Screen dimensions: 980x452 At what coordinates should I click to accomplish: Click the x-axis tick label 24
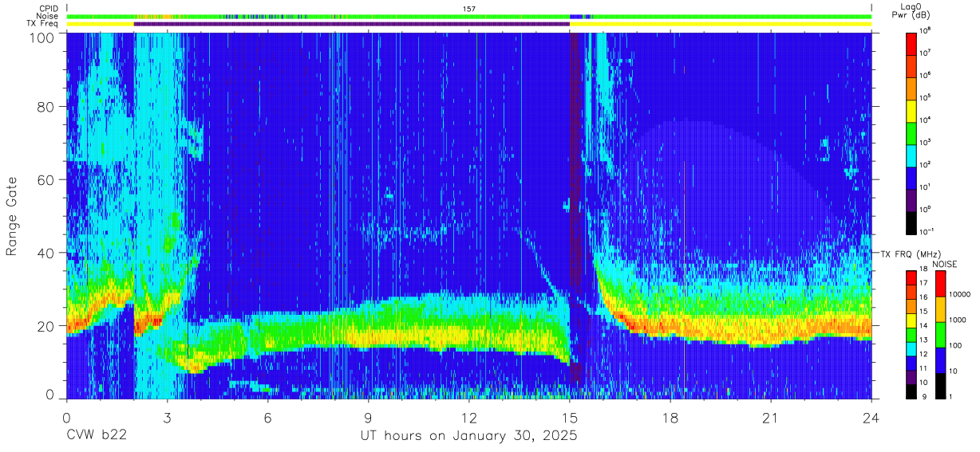pyautogui.click(x=871, y=417)
